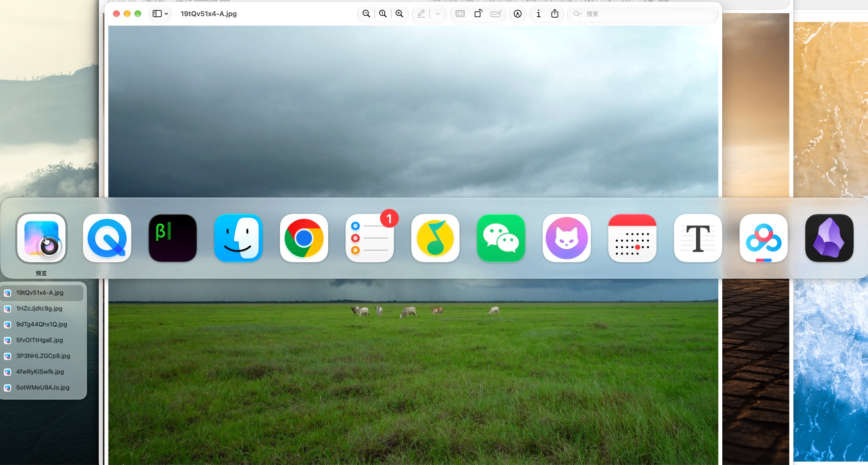
Task: Open the highlight pen options dropdown arrow
Action: 438,14
